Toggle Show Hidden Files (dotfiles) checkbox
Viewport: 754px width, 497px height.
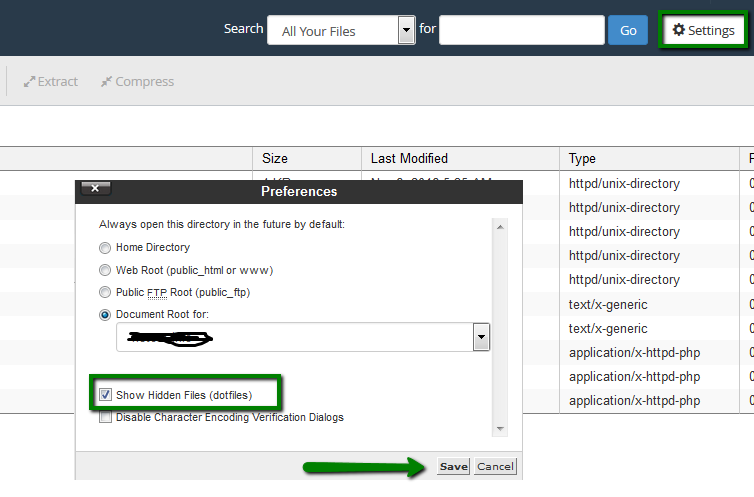106,396
